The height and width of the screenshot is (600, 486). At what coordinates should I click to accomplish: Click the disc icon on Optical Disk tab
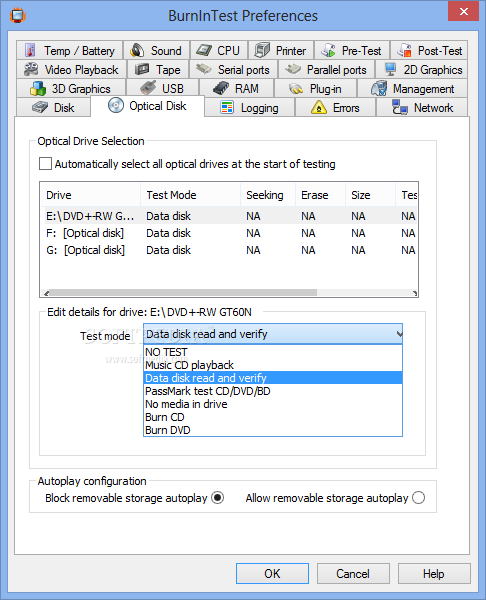pyautogui.click(x=116, y=105)
